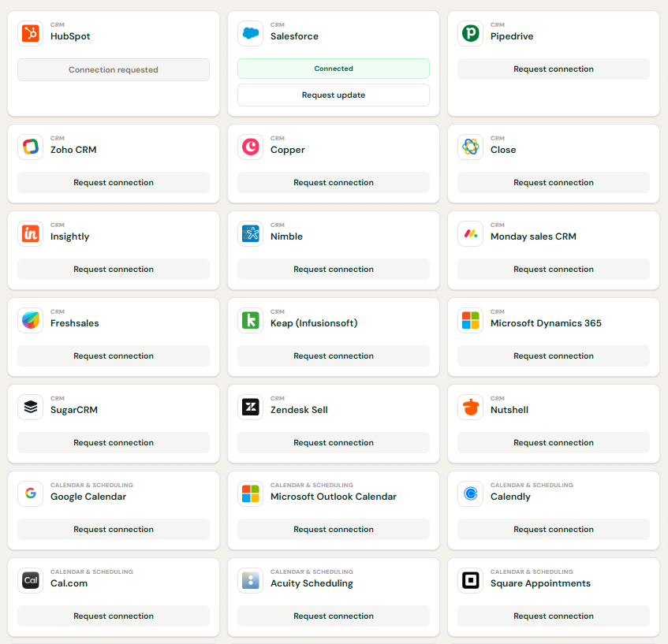
Task: Request connection for Pipedrive
Action: (x=554, y=69)
